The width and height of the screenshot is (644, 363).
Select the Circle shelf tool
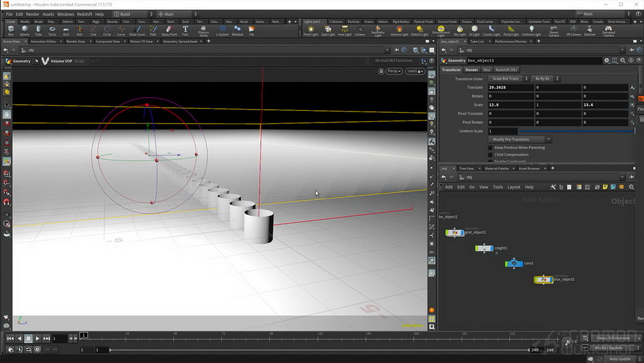[x=107, y=31]
